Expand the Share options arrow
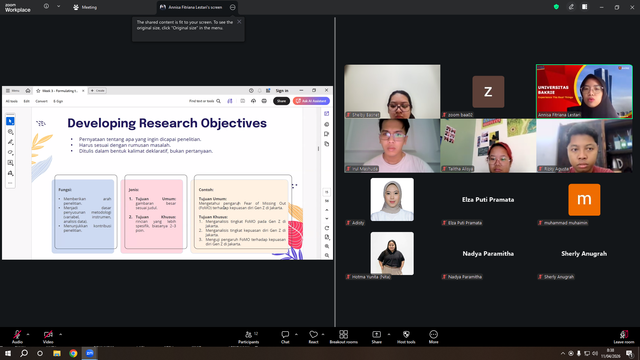 [x=389, y=334]
